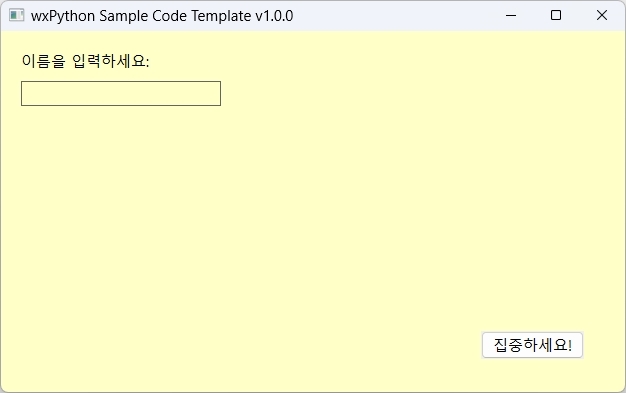Close the wxPython Sample Code Template window
The image size is (626, 393).
602,16
